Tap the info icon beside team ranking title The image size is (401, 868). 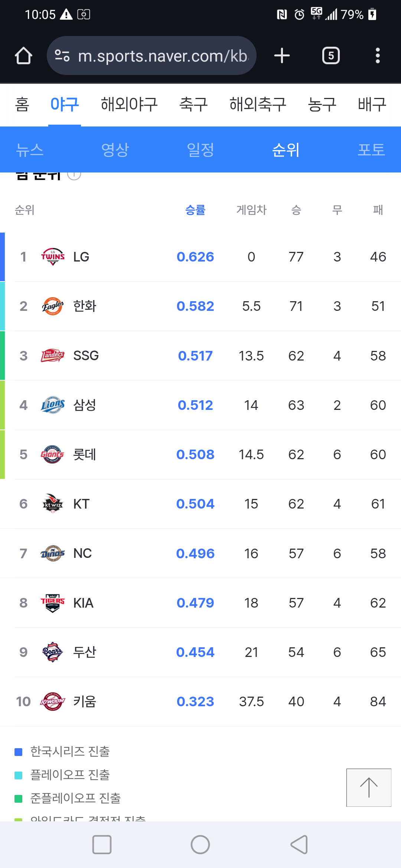coord(74,175)
